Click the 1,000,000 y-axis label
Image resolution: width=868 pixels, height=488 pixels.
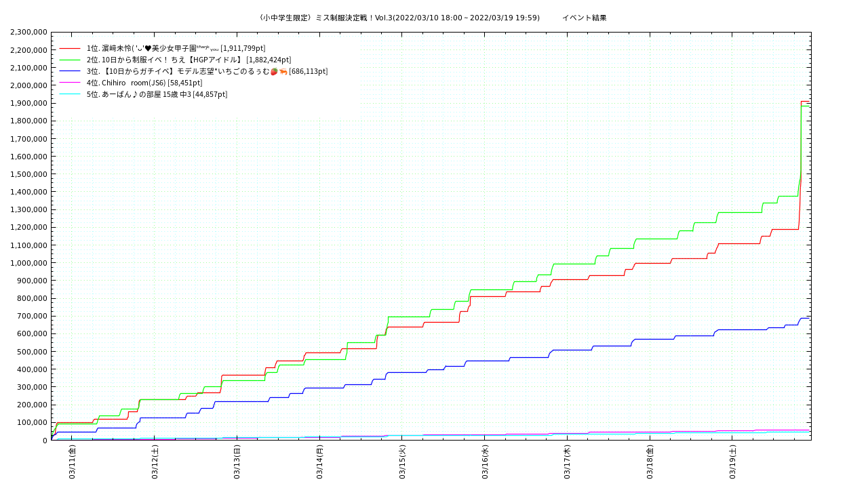[29, 263]
